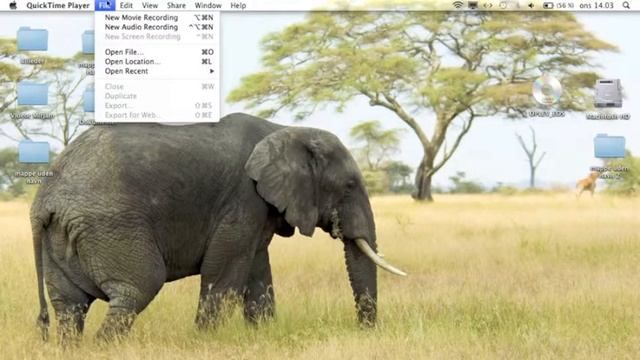Click the disabled Duplicate menu item

pyautogui.click(x=157, y=96)
